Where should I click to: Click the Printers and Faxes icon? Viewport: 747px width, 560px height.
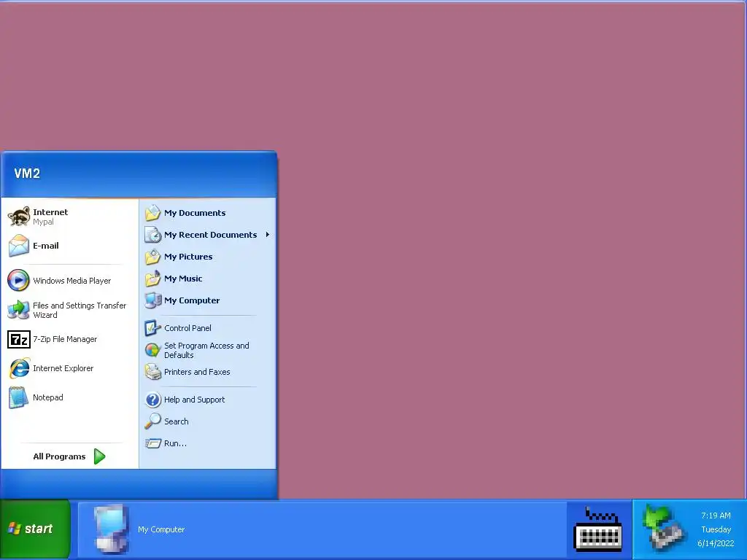(x=153, y=372)
